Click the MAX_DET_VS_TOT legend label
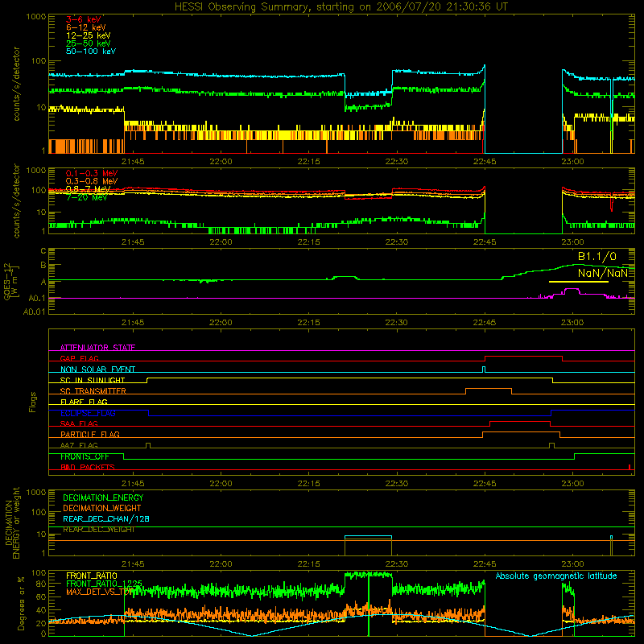 pos(100,592)
